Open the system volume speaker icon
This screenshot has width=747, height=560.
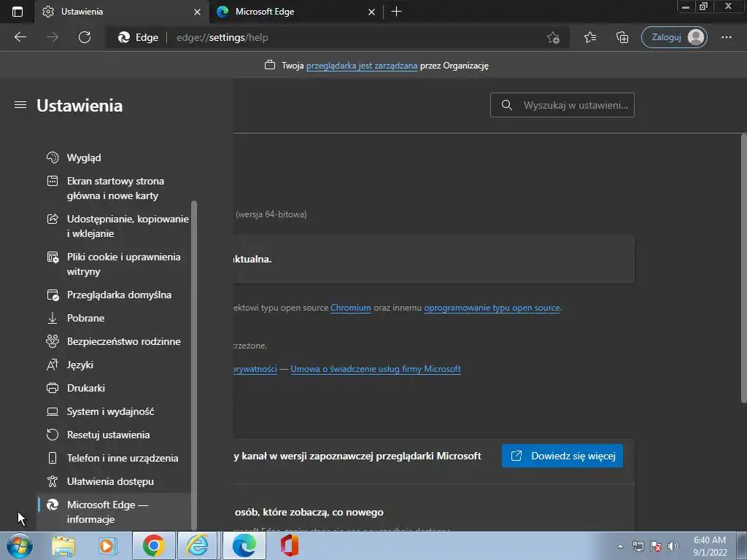pos(673,546)
